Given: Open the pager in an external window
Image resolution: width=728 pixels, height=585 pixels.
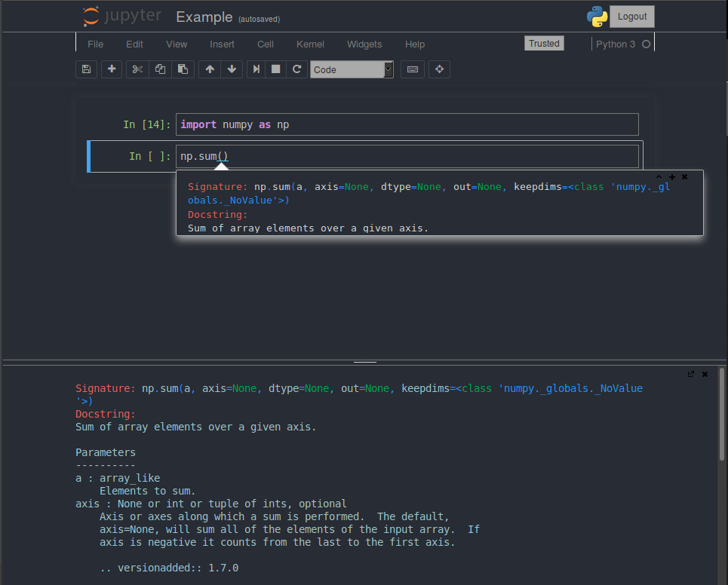Looking at the screenshot, I should coord(691,373).
